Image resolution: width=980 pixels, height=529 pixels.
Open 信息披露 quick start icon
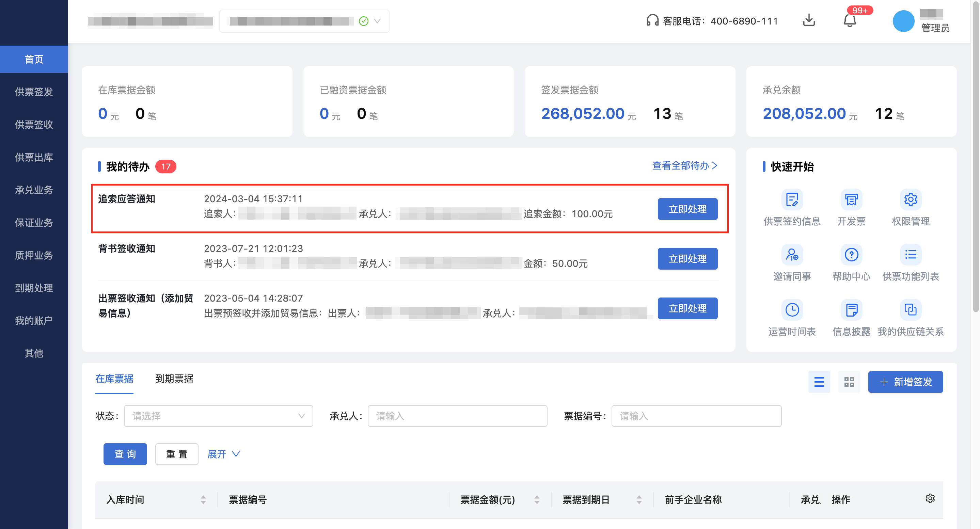coord(851,309)
